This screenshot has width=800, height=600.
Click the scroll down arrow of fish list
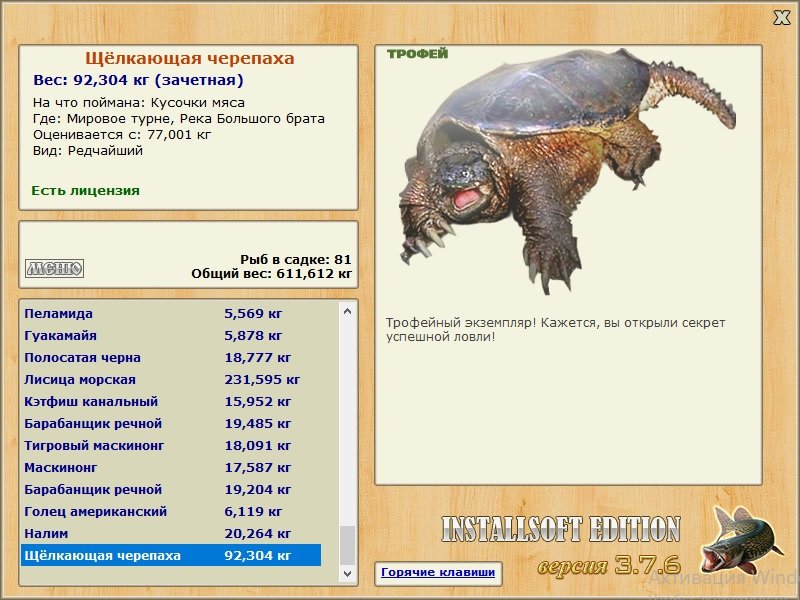tap(347, 573)
